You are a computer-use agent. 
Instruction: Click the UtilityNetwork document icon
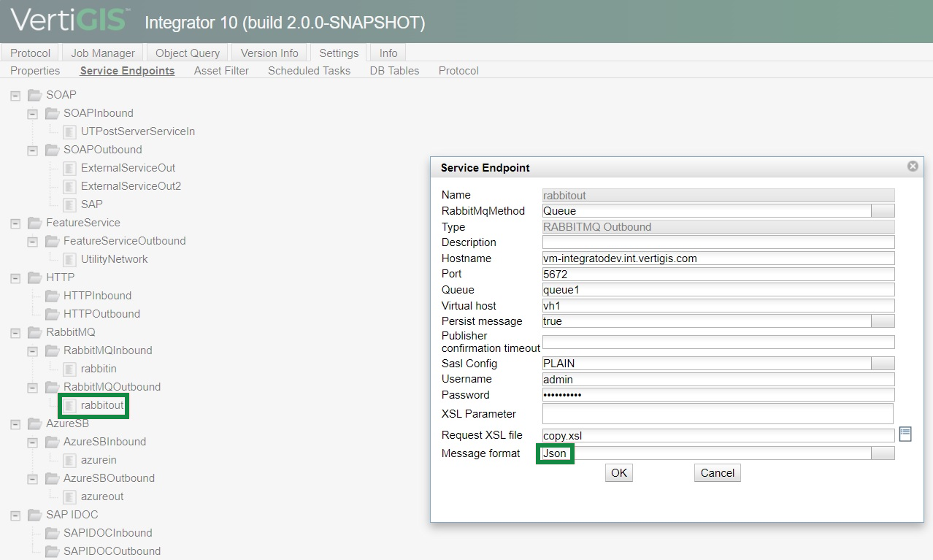click(69, 259)
